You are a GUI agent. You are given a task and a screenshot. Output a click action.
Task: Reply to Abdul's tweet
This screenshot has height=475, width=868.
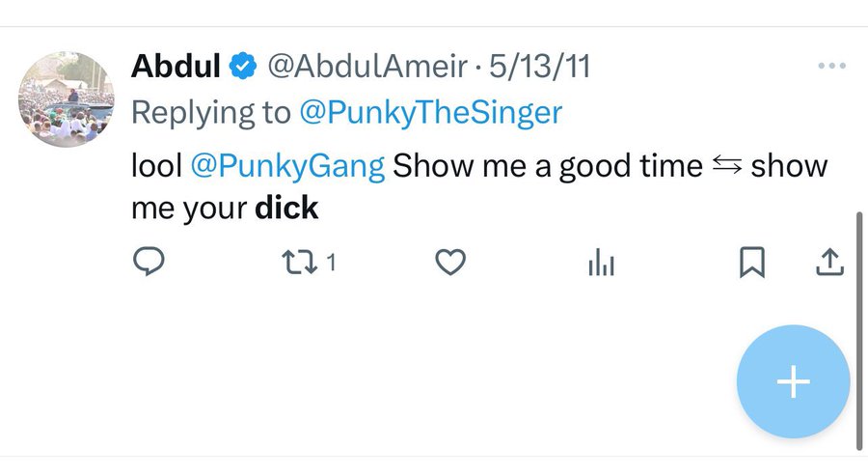pyautogui.click(x=148, y=262)
